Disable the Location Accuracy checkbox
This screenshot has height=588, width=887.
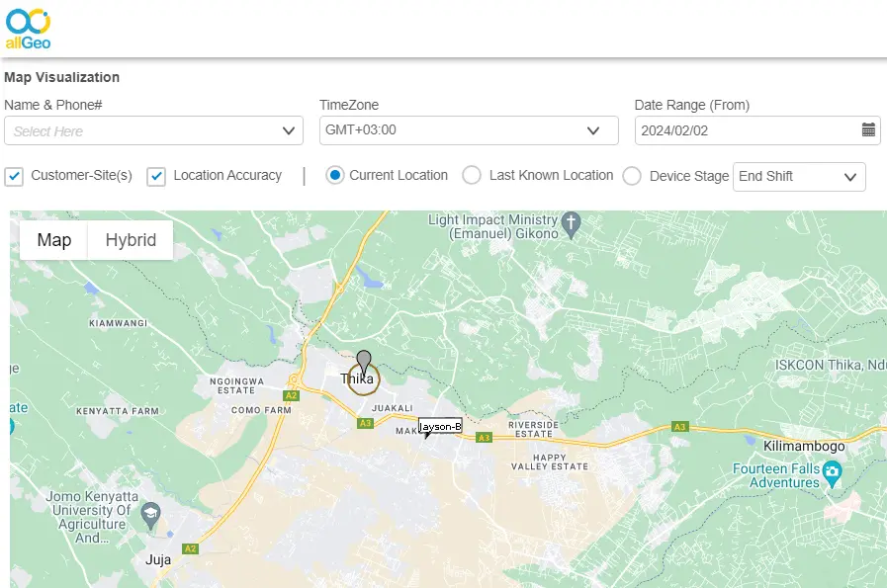pos(156,175)
